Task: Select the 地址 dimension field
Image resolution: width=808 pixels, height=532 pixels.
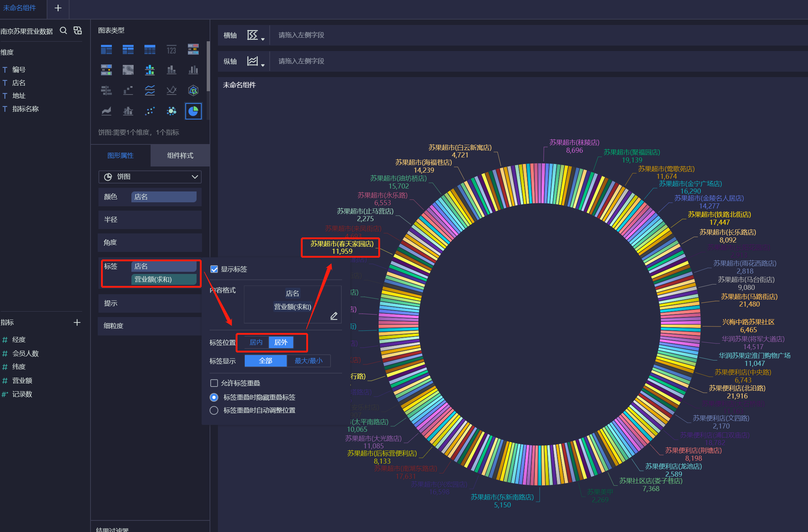Action: coord(19,96)
